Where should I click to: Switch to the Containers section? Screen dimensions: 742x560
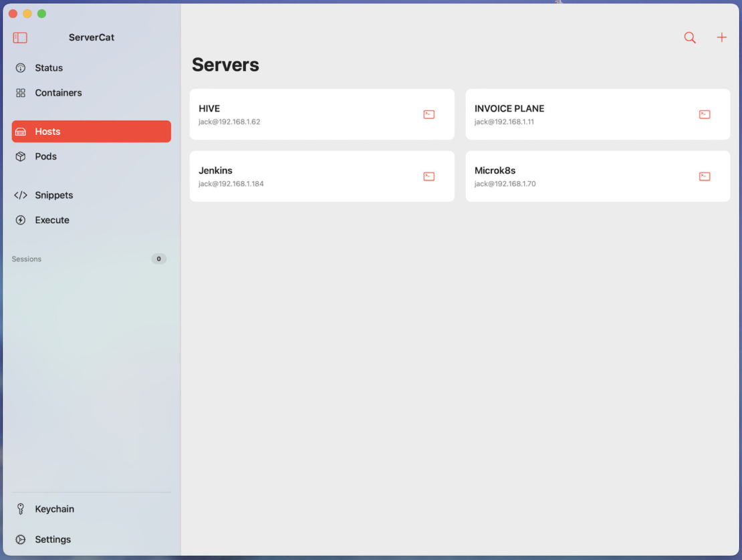59,92
